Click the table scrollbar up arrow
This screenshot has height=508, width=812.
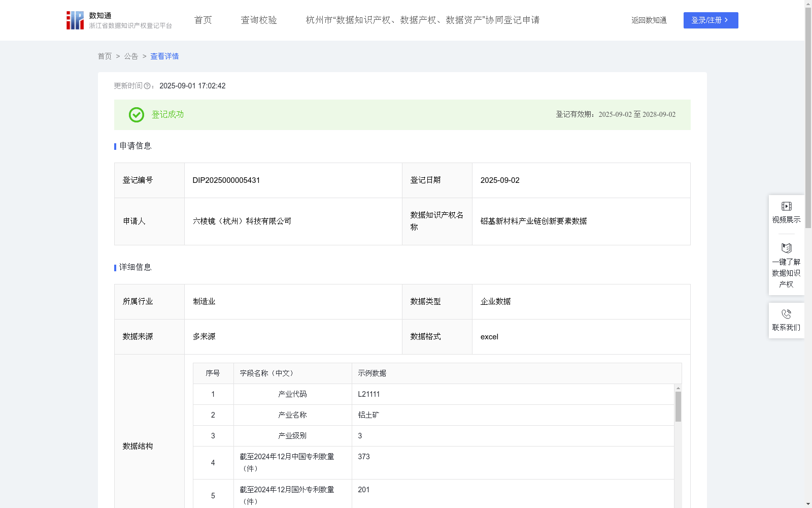[x=678, y=388]
